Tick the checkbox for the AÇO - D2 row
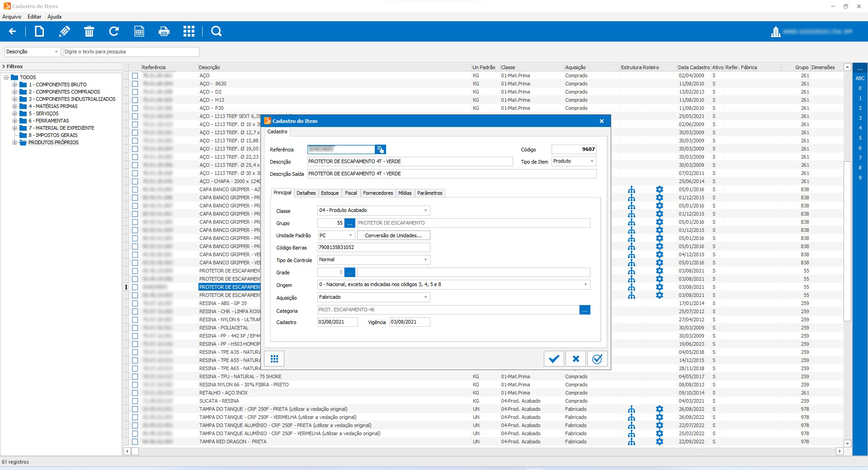The height and width of the screenshot is (470, 868). pos(135,92)
